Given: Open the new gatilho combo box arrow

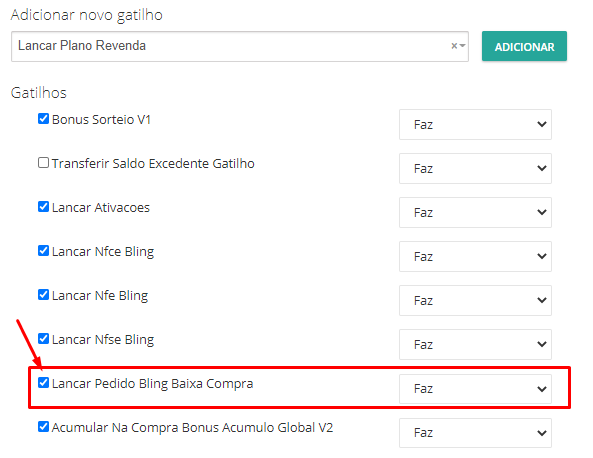Looking at the screenshot, I should coord(462,46).
